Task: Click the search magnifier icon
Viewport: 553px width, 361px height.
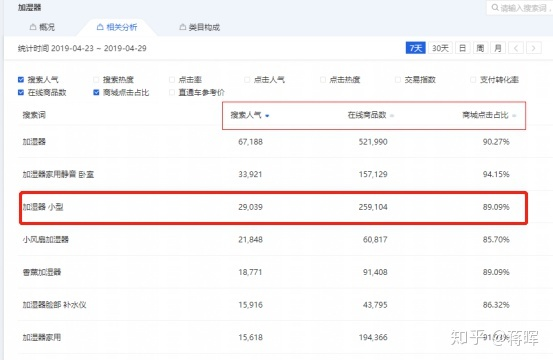Action: pos(495,7)
